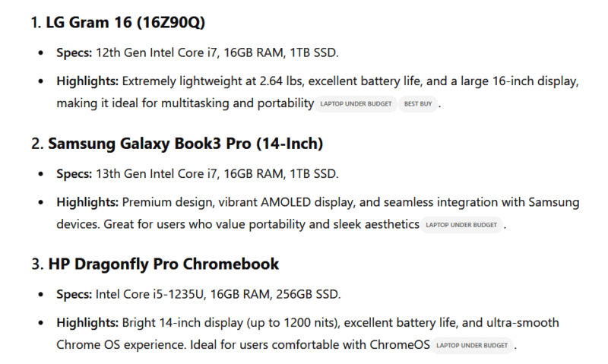Click the Highlights label under Samsung Galaxy Book3

point(87,201)
